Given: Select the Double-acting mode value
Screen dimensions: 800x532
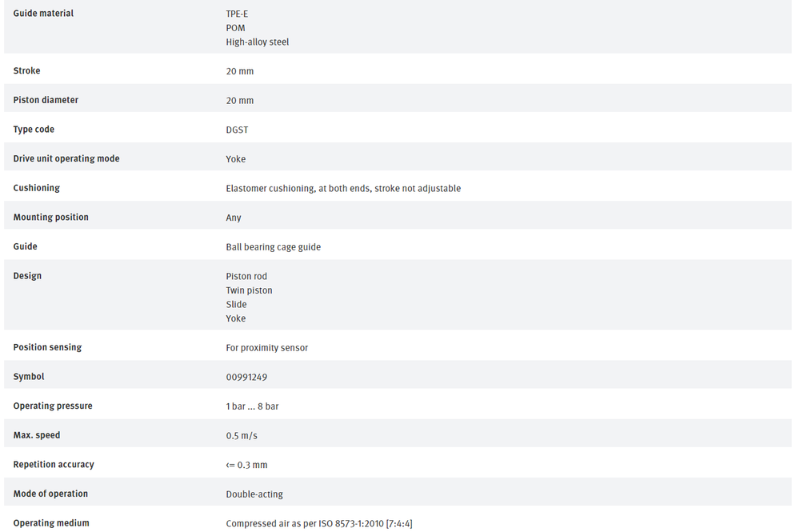Looking at the screenshot, I should [x=254, y=494].
